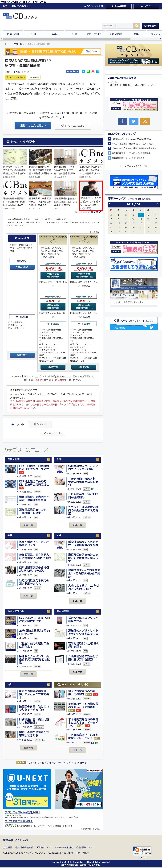This screenshot has width=162, height=868.
Task: Click RSS icon of 経営 (CBnewsマネジメント) category
Action: tap(97, 684)
